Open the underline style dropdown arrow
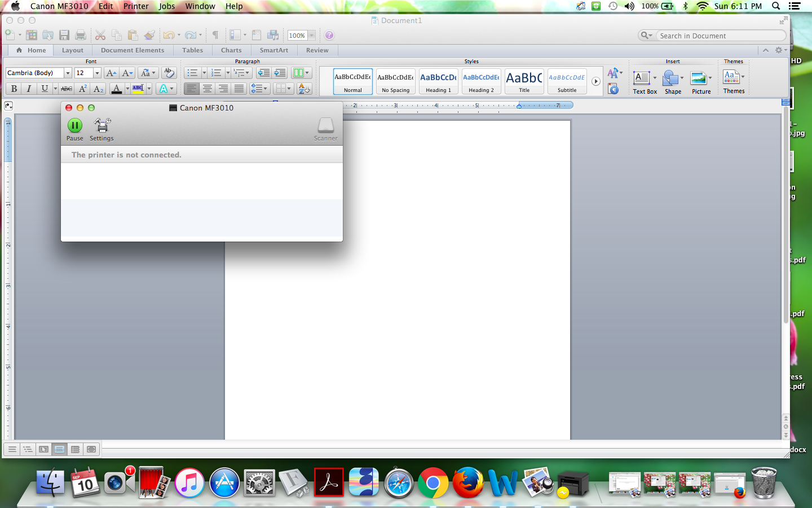This screenshot has width=812, height=508. pyautogui.click(x=55, y=89)
